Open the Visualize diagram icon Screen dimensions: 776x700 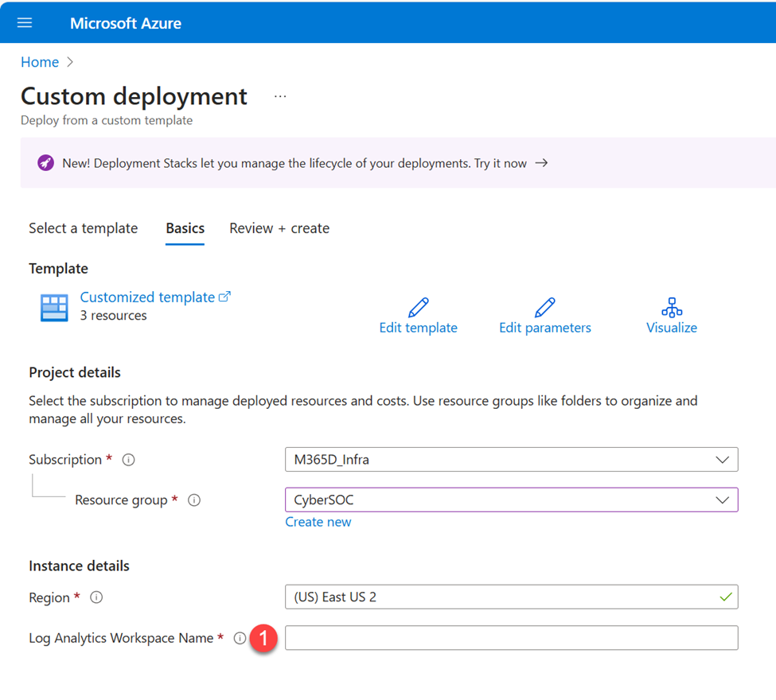pyautogui.click(x=672, y=307)
